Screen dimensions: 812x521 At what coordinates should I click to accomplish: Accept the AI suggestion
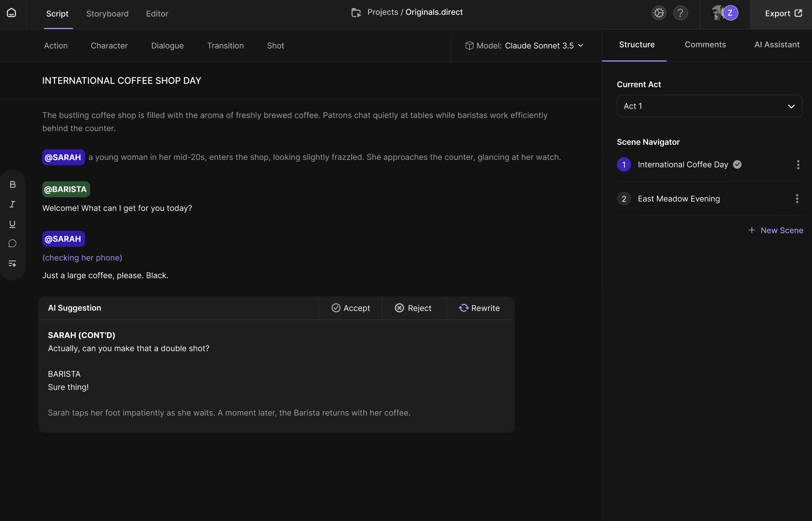click(350, 308)
